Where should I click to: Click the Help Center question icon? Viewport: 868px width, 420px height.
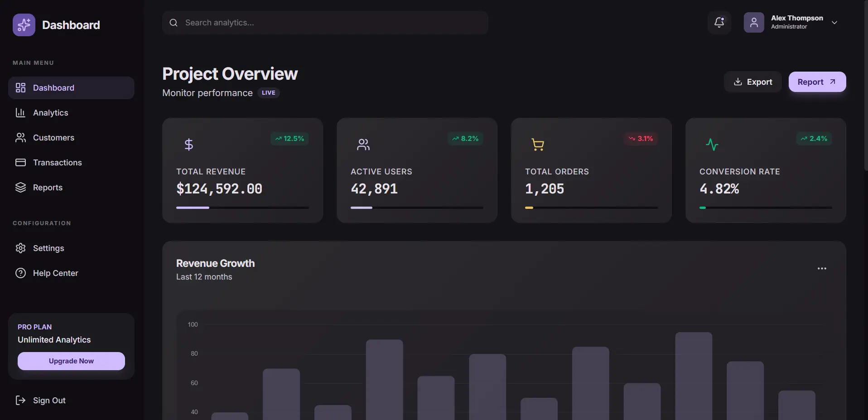20,273
